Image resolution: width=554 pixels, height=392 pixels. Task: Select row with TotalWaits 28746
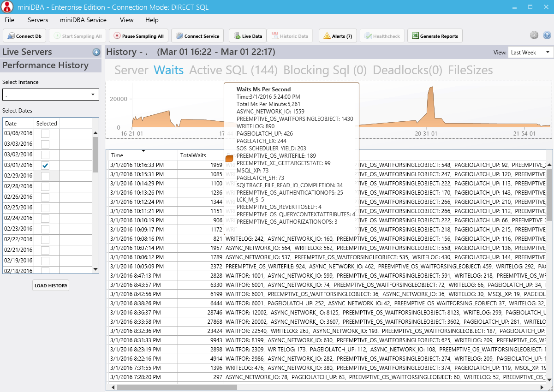click(x=328, y=312)
